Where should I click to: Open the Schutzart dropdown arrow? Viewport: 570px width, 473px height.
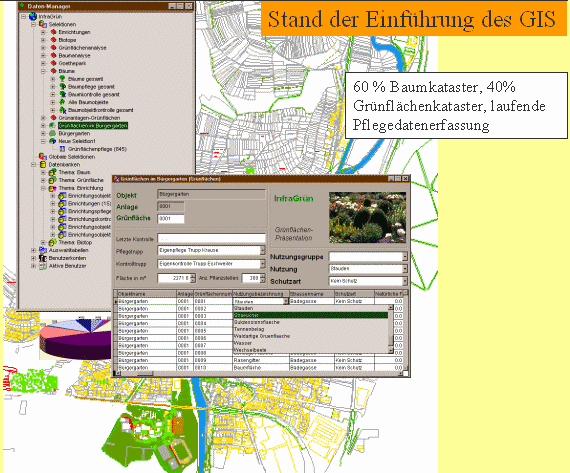point(405,281)
